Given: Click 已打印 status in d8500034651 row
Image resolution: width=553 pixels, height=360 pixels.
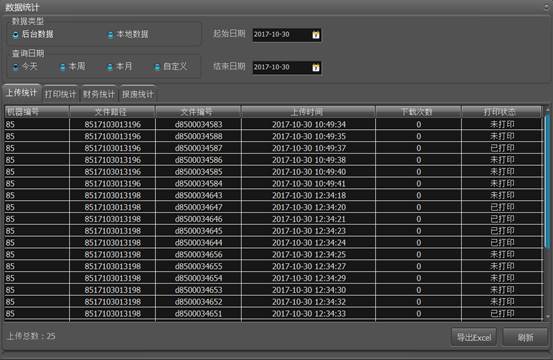Looking at the screenshot, I should [502, 313].
